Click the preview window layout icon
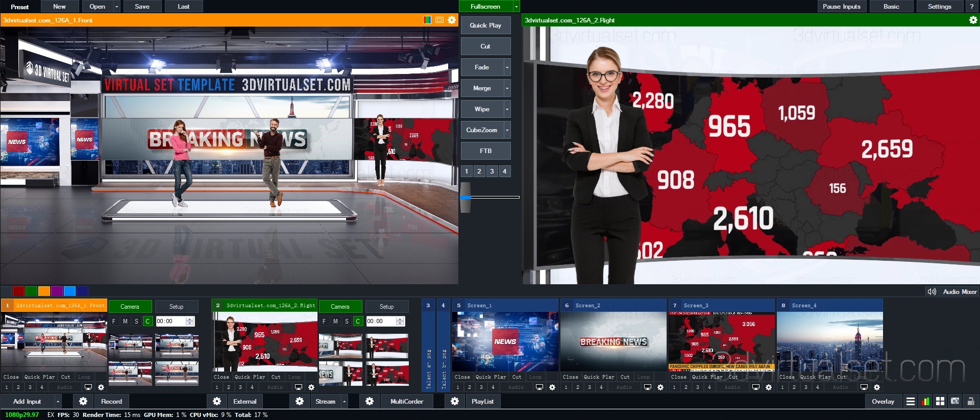 coord(439,20)
